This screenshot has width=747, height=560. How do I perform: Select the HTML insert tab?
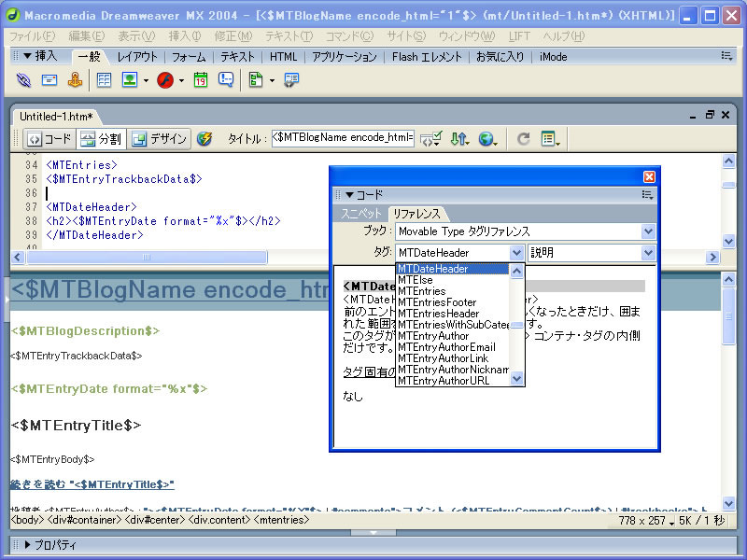(284, 57)
